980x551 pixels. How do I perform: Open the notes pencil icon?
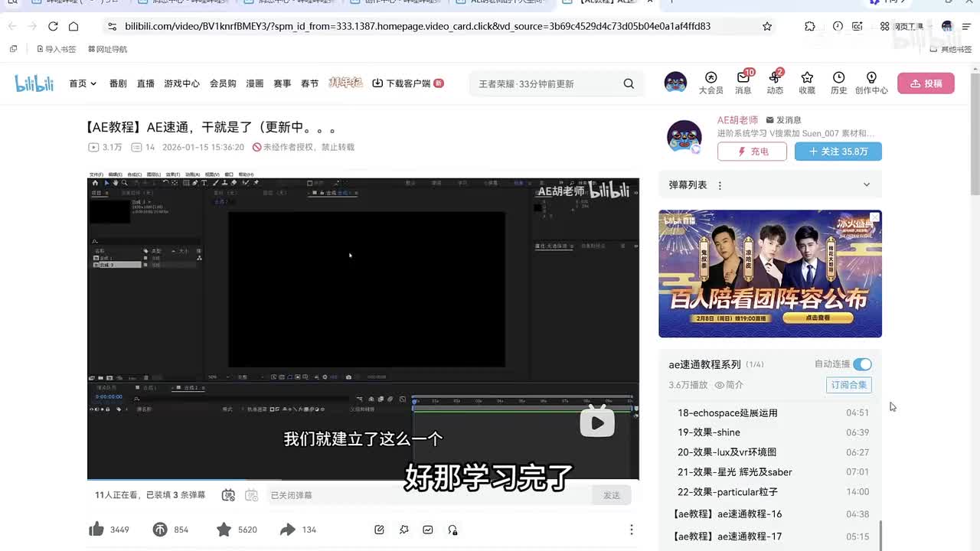click(379, 530)
